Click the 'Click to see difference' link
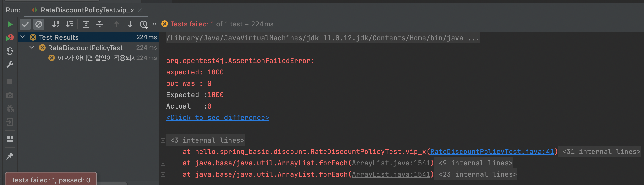644x185 pixels. coord(218,118)
